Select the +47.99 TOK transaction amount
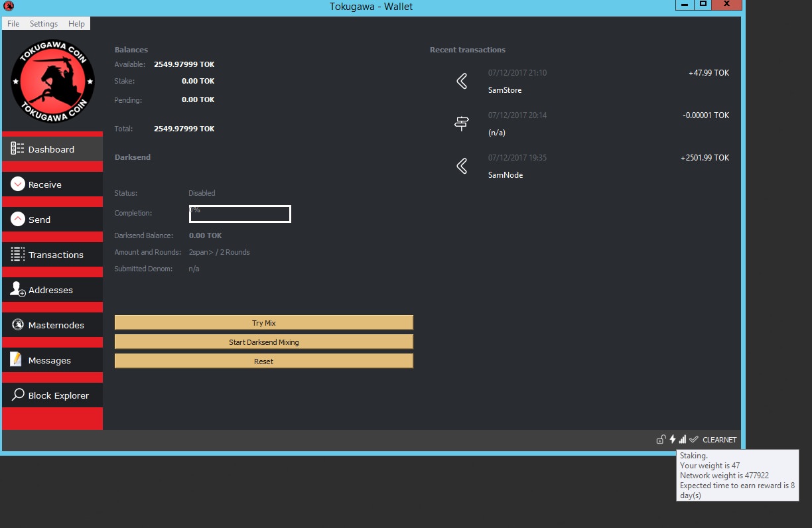This screenshot has height=528, width=812. coord(709,73)
